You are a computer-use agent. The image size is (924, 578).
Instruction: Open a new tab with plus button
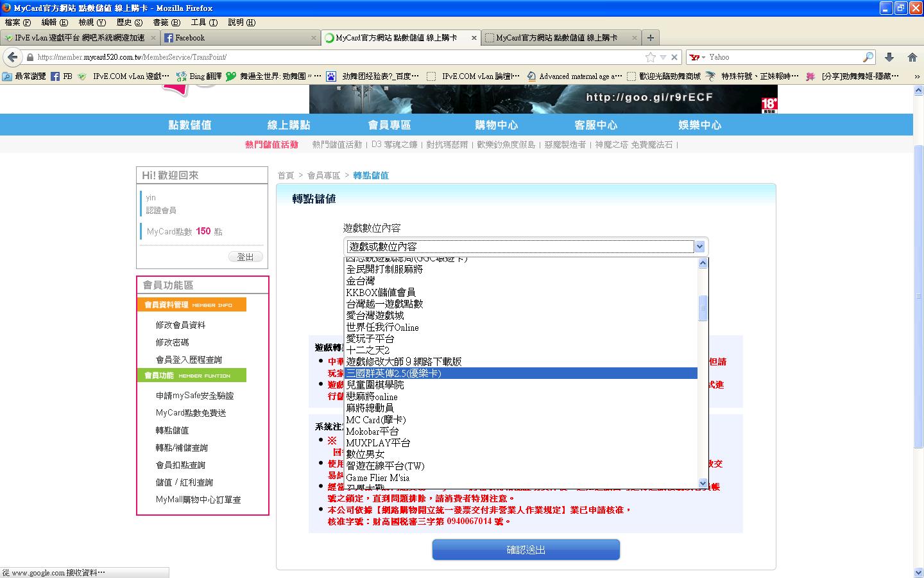point(650,38)
